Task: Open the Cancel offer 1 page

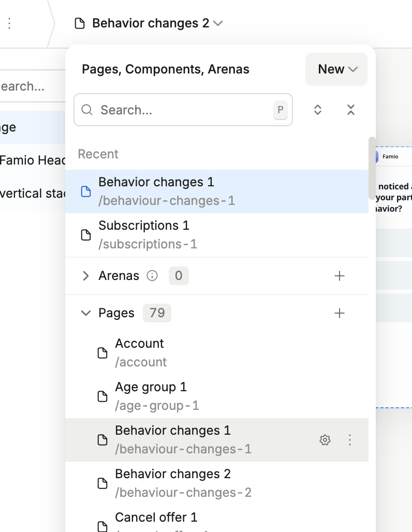Action: (156, 519)
